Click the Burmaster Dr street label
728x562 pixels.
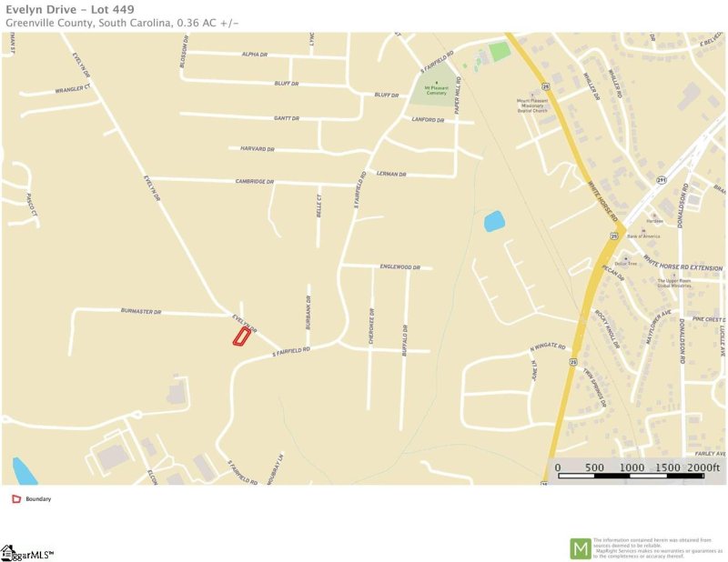point(141,311)
